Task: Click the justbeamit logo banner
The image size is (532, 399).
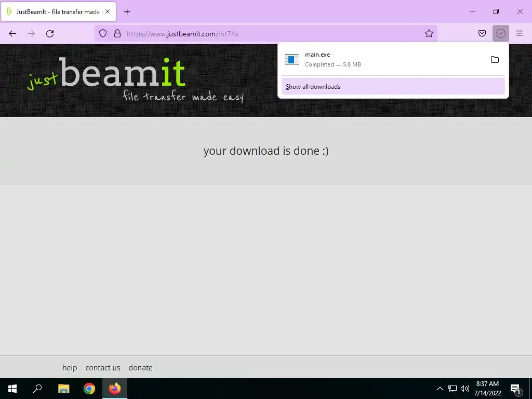Action: (136, 81)
